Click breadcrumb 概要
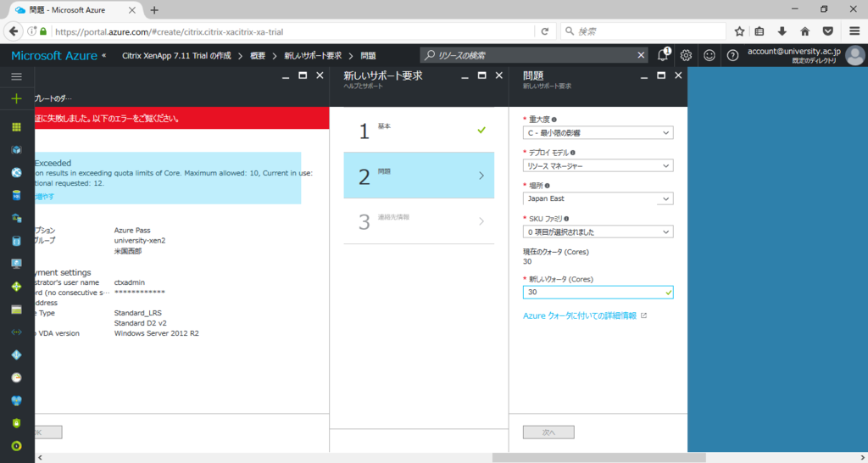The width and height of the screenshot is (868, 463). (x=258, y=55)
